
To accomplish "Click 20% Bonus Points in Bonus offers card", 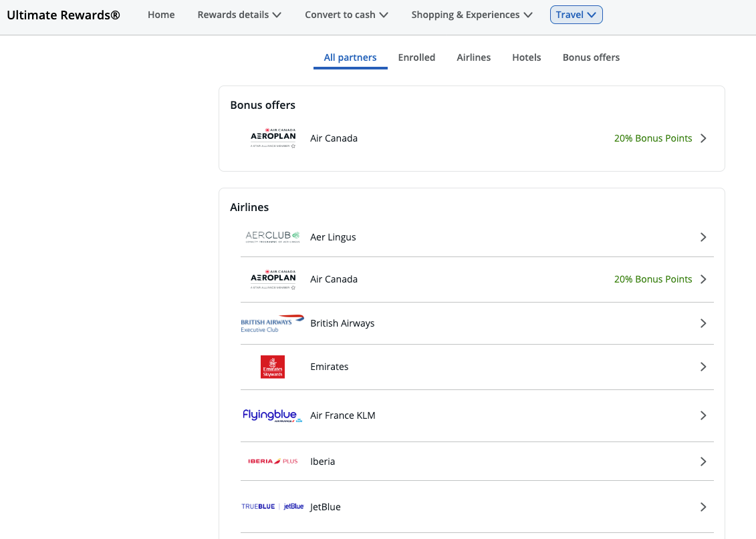I will pos(653,138).
